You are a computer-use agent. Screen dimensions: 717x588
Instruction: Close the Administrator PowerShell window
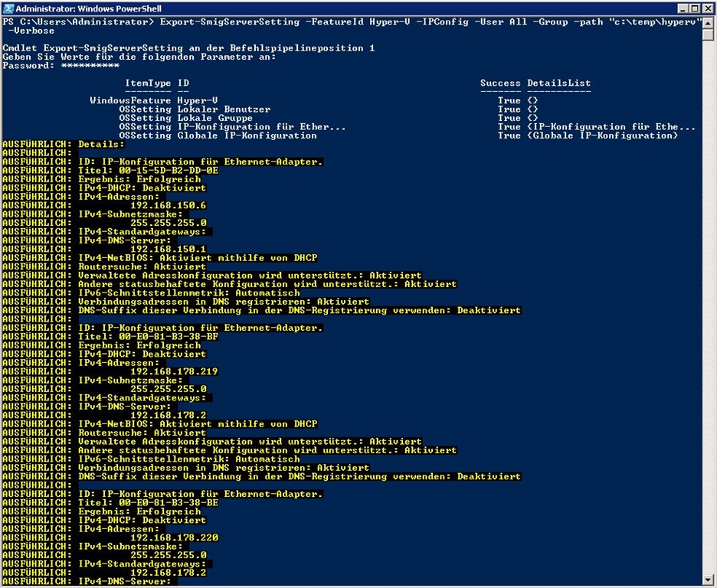click(x=707, y=8)
